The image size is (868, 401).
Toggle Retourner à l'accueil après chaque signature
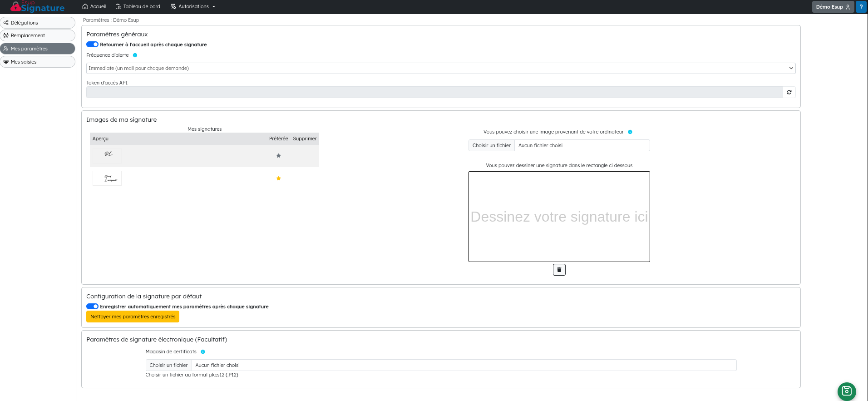pyautogui.click(x=93, y=45)
